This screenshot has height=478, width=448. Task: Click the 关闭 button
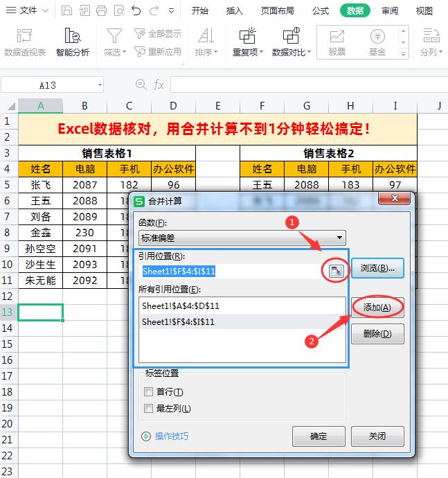coord(377,436)
